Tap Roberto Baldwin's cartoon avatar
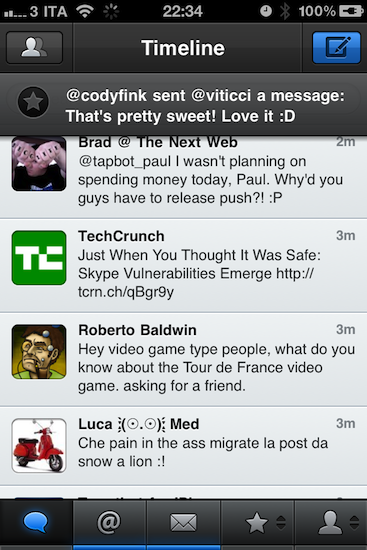The image size is (367, 550). point(39,352)
